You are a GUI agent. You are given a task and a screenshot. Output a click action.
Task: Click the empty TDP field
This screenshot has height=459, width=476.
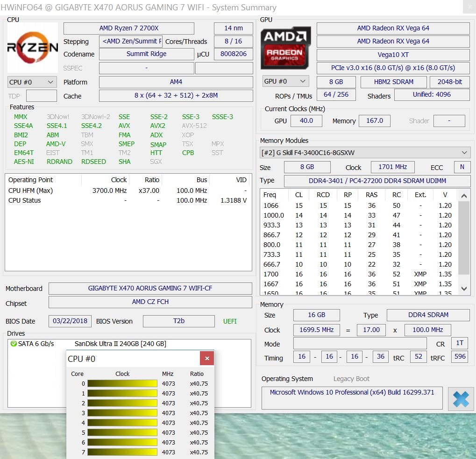point(42,96)
